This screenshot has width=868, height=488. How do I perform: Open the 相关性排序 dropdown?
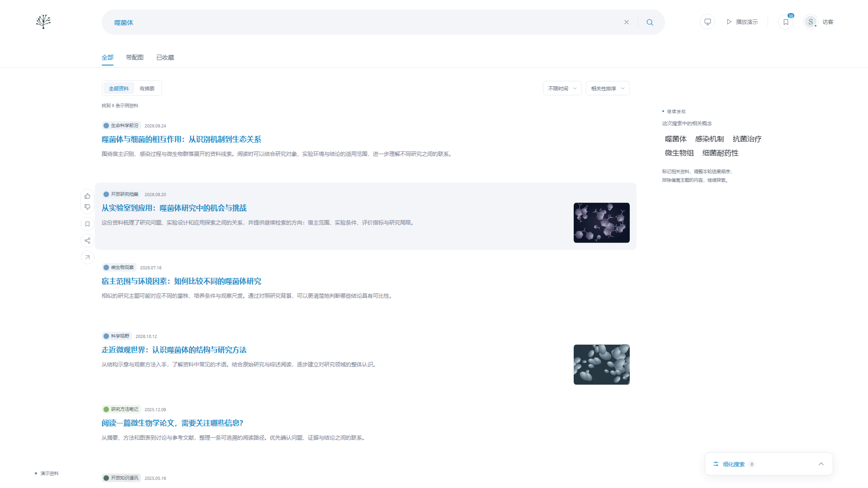pyautogui.click(x=607, y=88)
